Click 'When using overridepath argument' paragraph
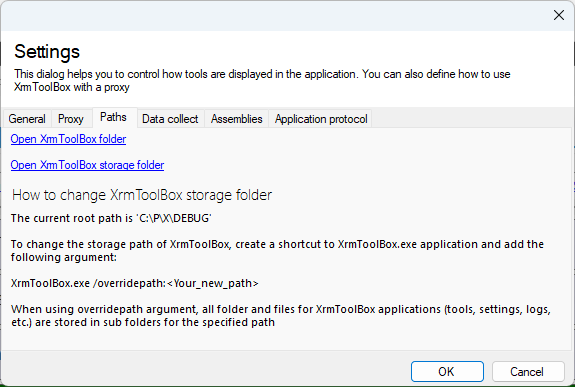Image resolution: width=575 pixels, height=387 pixels. point(281,315)
